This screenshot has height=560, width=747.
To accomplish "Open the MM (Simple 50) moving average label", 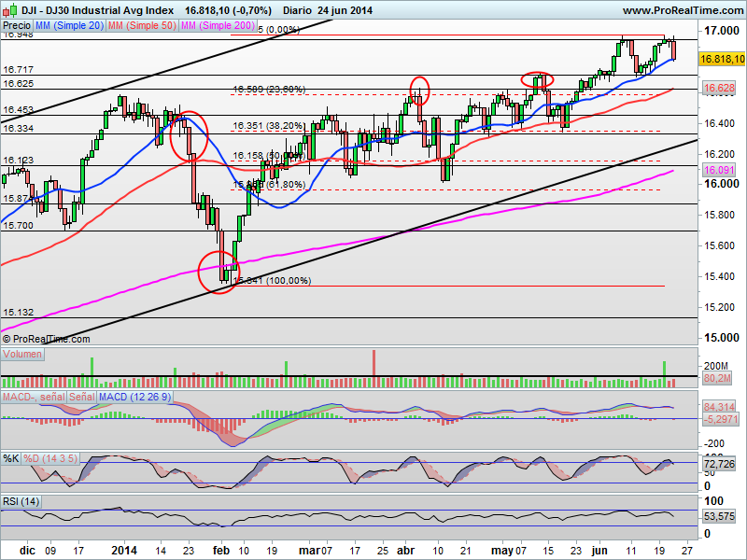I will tap(142, 26).
